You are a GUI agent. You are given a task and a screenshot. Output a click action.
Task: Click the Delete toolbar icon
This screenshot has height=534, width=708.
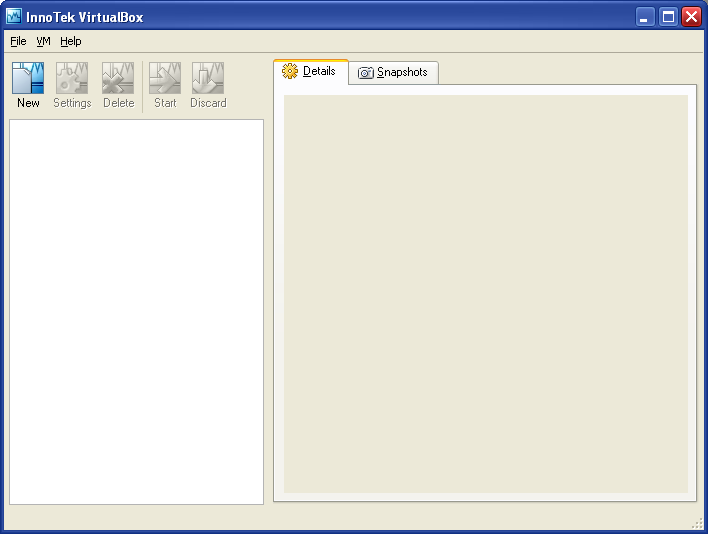pos(118,78)
